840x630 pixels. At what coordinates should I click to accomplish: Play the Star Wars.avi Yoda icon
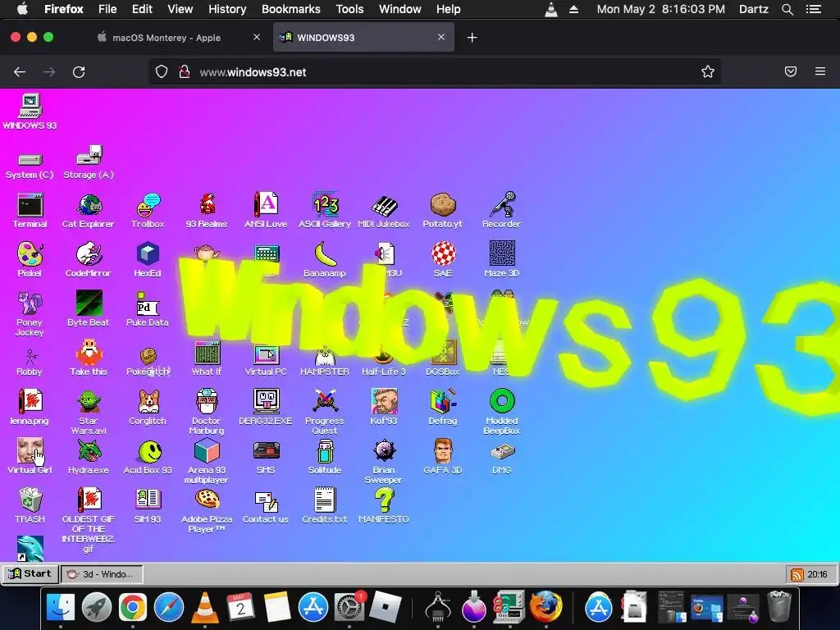[x=89, y=412]
